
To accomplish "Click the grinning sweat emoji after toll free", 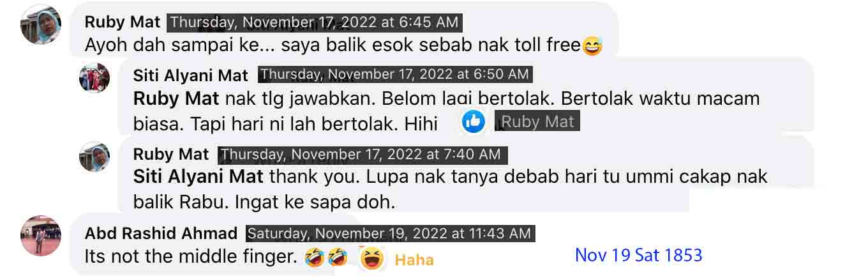I will pyautogui.click(x=592, y=46).
